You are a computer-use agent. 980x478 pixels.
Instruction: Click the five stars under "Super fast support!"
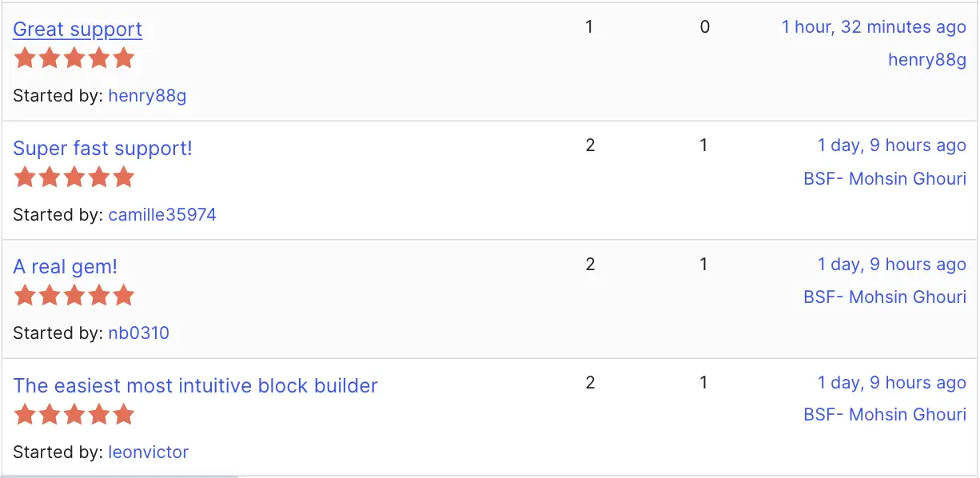point(74,177)
